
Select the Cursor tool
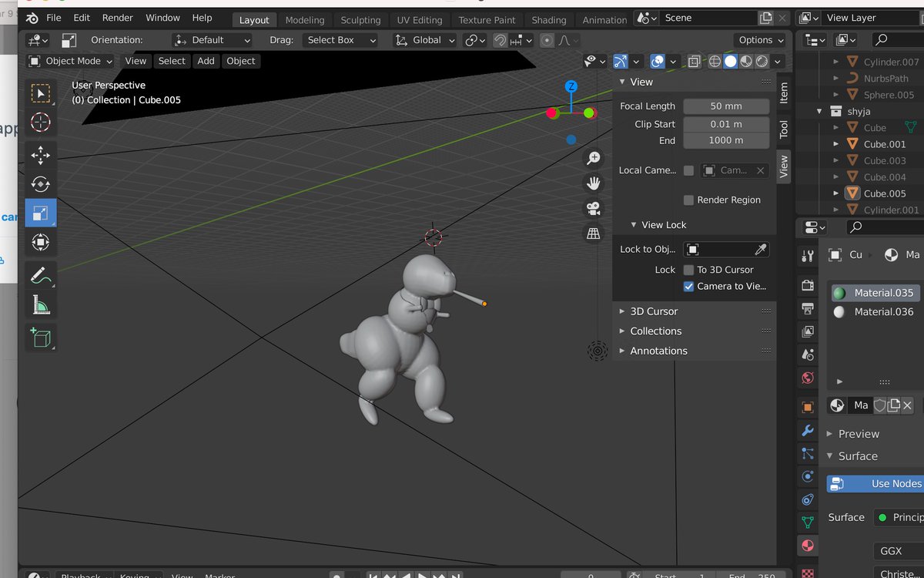click(40, 123)
